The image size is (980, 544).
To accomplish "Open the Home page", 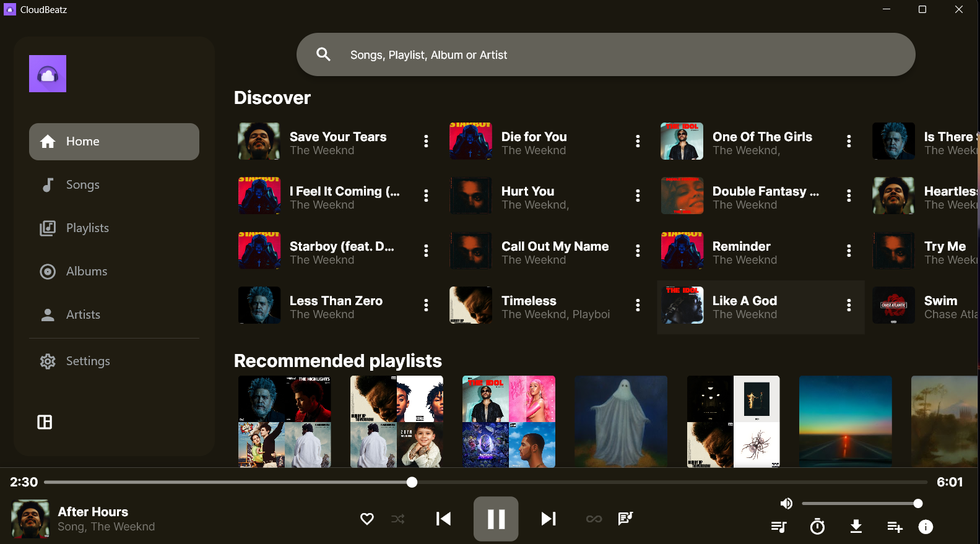I will 114,142.
